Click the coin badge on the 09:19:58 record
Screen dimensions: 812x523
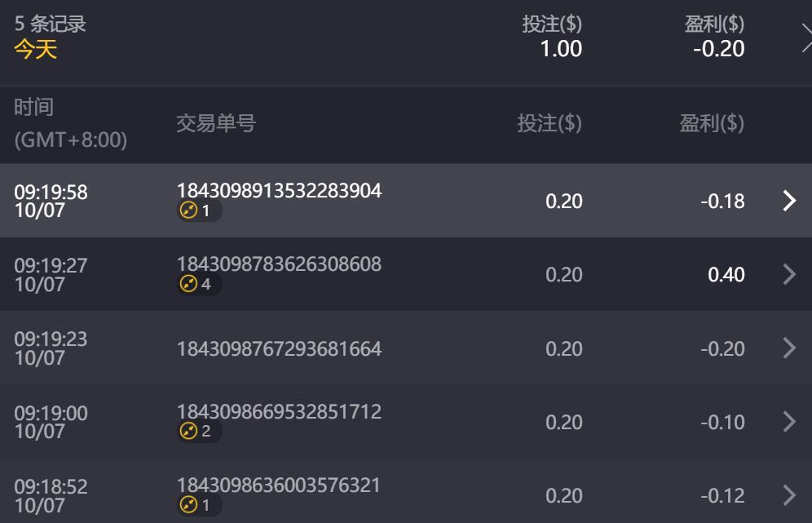pyautogui.click(x=198, y=211)
